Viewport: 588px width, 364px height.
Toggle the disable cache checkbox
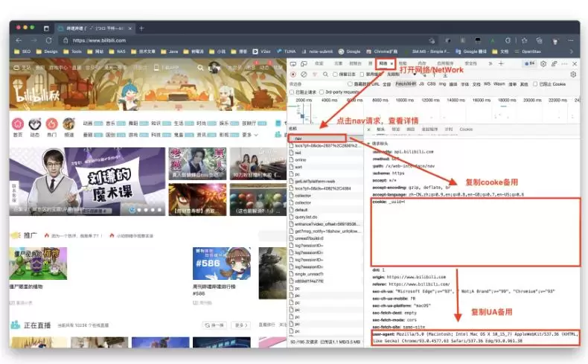(362, 74)
